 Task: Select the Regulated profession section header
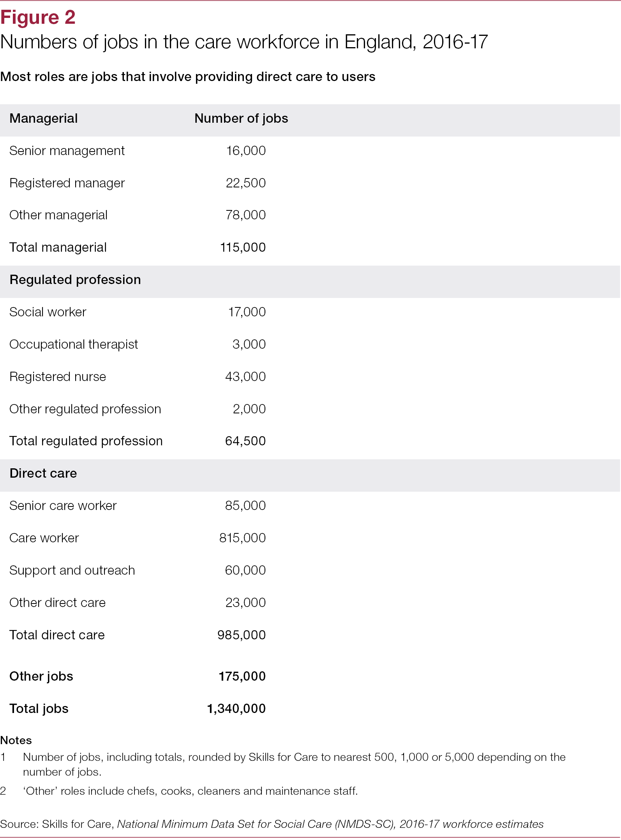[x=75, y=280]
